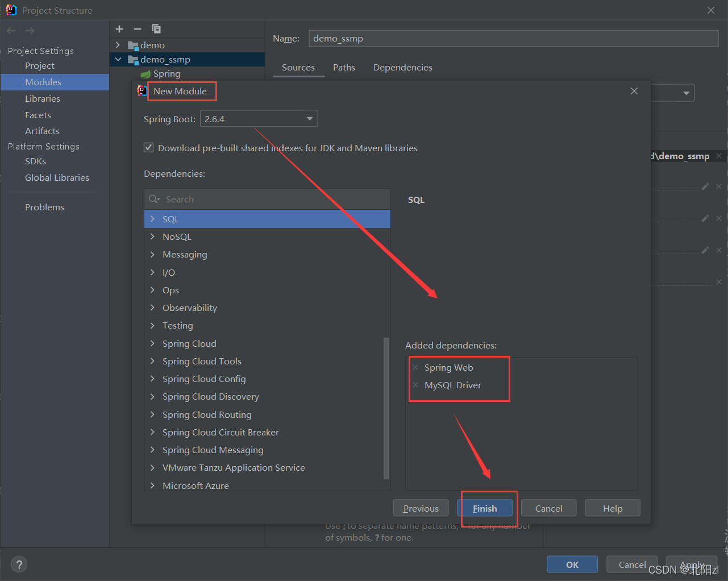728x581 pixels.
Task: Remove Spring Web from added dependencies
Action: pyautogui.click(x=415, y=367)
